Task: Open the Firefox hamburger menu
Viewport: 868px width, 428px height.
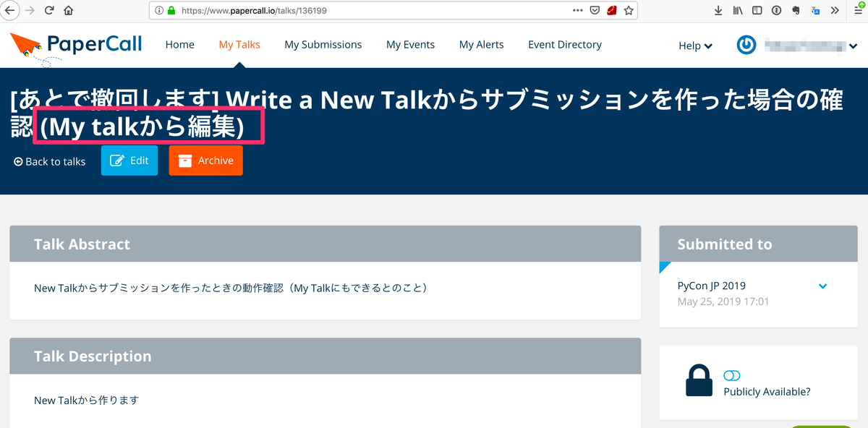Action: (858, 9)
